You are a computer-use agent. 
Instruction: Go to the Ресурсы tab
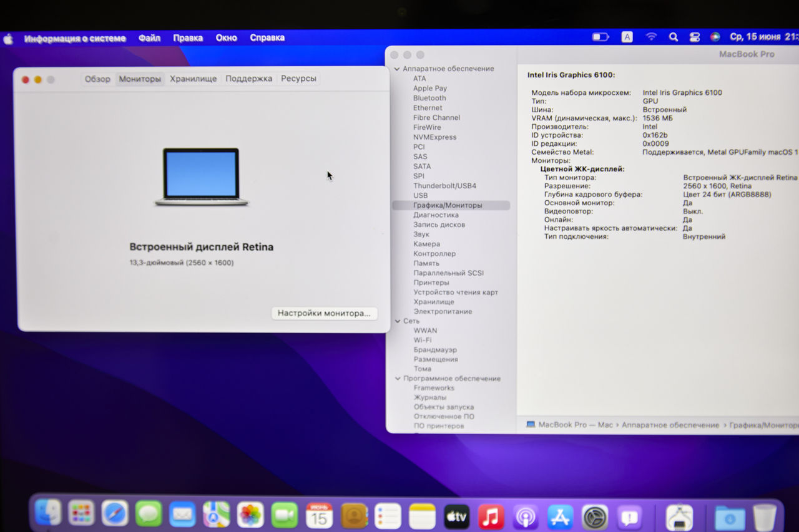click(298, 79)
